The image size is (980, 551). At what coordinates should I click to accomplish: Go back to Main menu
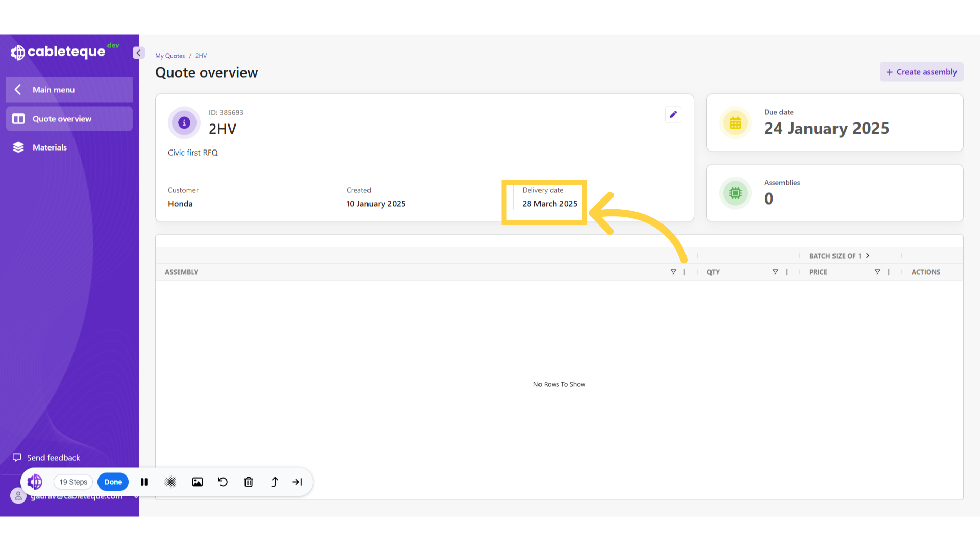click(x=69, y=90)
